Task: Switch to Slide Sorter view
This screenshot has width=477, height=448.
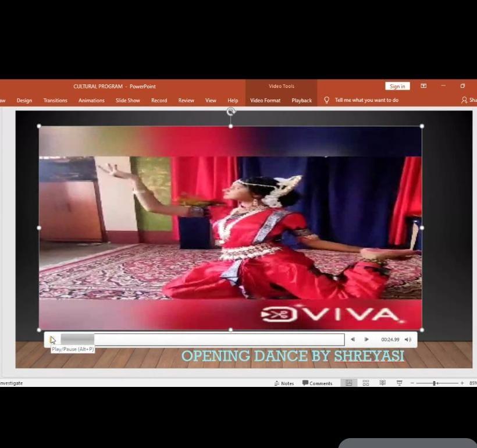Action: [x=366, y=383]
